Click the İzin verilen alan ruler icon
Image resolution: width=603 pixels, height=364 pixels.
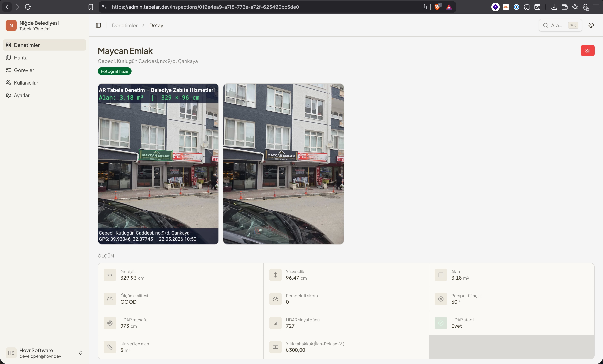(x=110, y=347)
